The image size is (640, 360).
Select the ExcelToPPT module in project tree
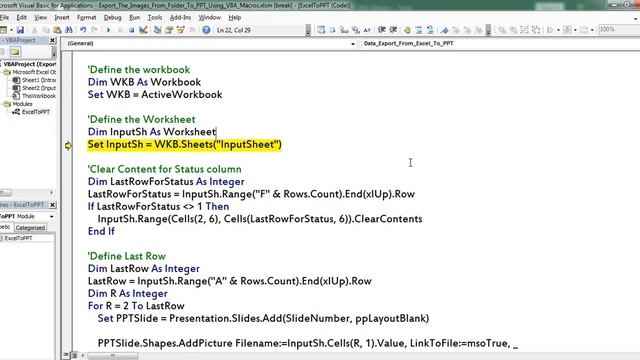(31, 112)
